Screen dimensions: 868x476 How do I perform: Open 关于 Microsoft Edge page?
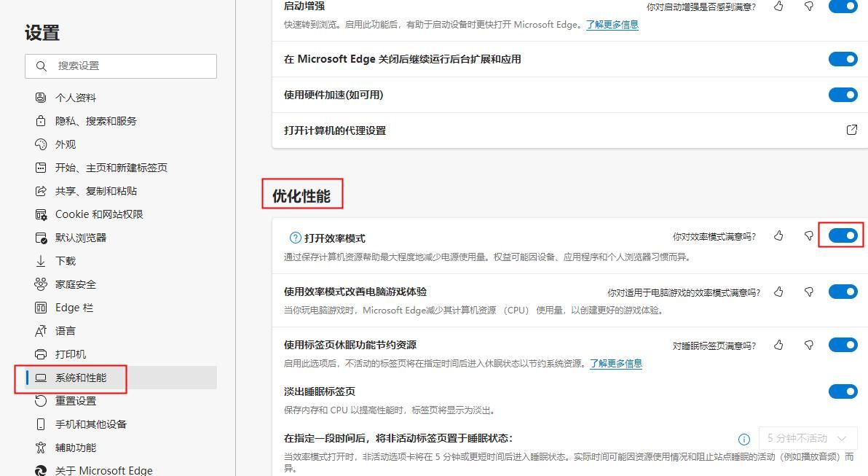click(x=103, y=470)
